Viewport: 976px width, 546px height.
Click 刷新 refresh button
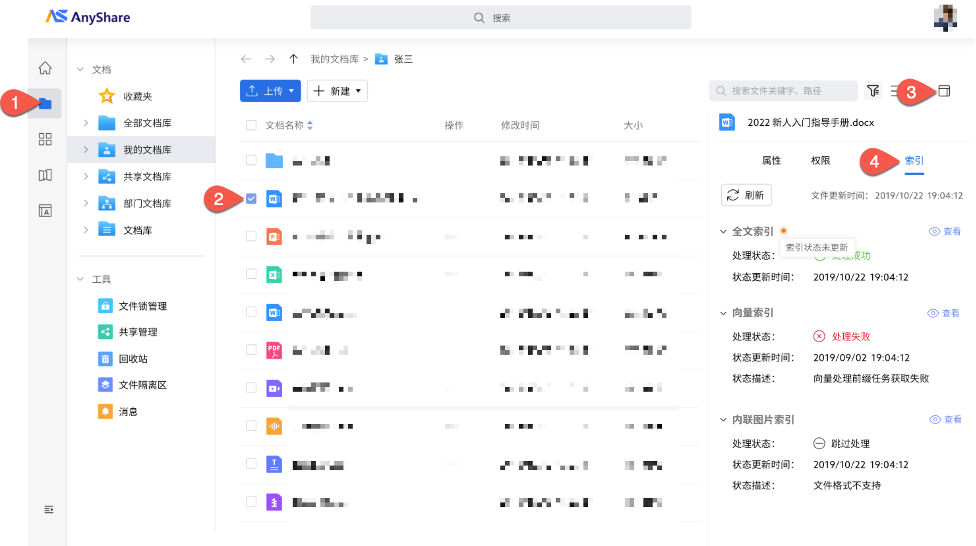pyautogui.click(x=746, y=195)
